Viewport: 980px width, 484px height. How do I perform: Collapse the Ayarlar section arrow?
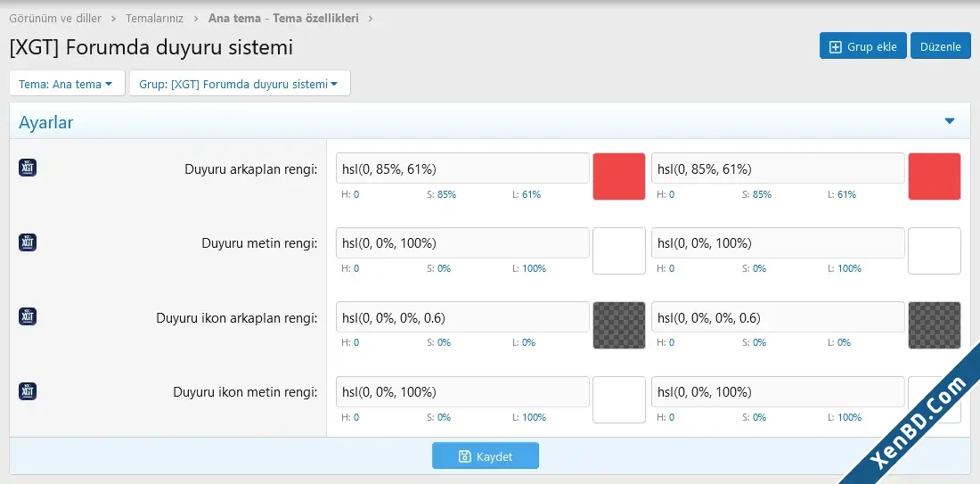point(950,121)
